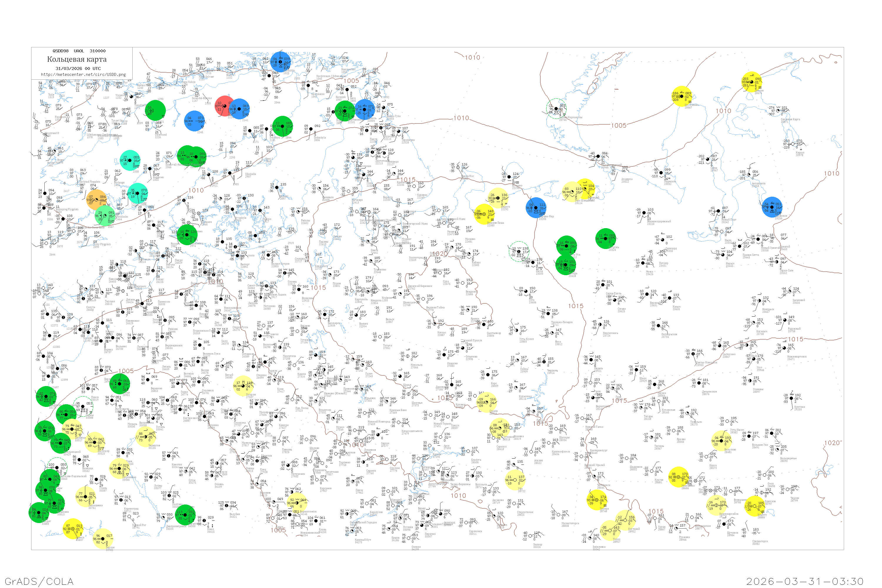
Task: Click the 2026-03-31-03:30 timestamp
Action: pyautogui.click(x=805, y=581)
